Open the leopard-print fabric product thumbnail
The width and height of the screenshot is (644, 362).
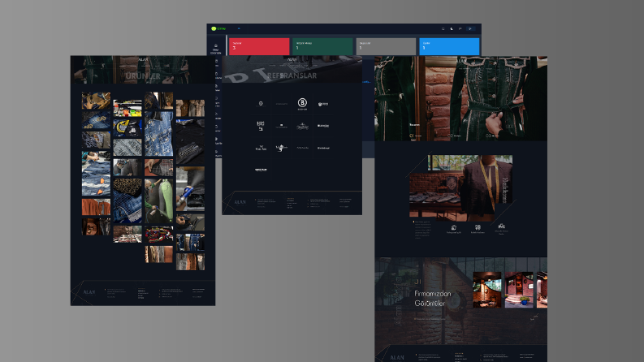pyautogui.click(x=128, y=201)
